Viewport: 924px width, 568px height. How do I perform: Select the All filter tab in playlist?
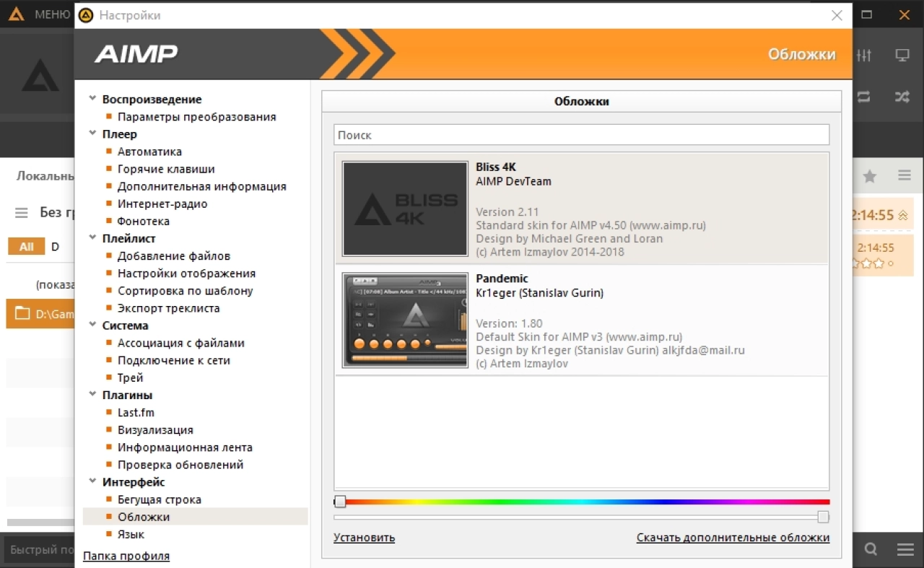(x=26, y=247)
